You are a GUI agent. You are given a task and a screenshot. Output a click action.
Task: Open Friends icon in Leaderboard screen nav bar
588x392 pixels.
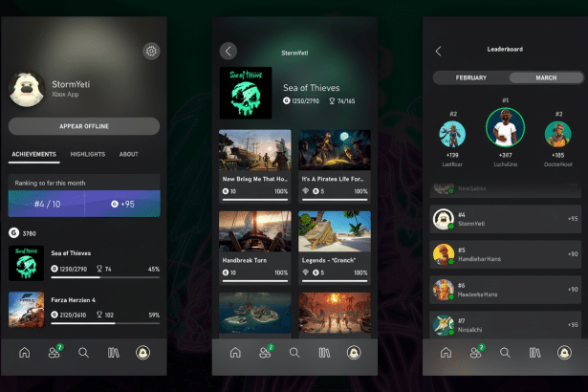[x=477, y=352]
